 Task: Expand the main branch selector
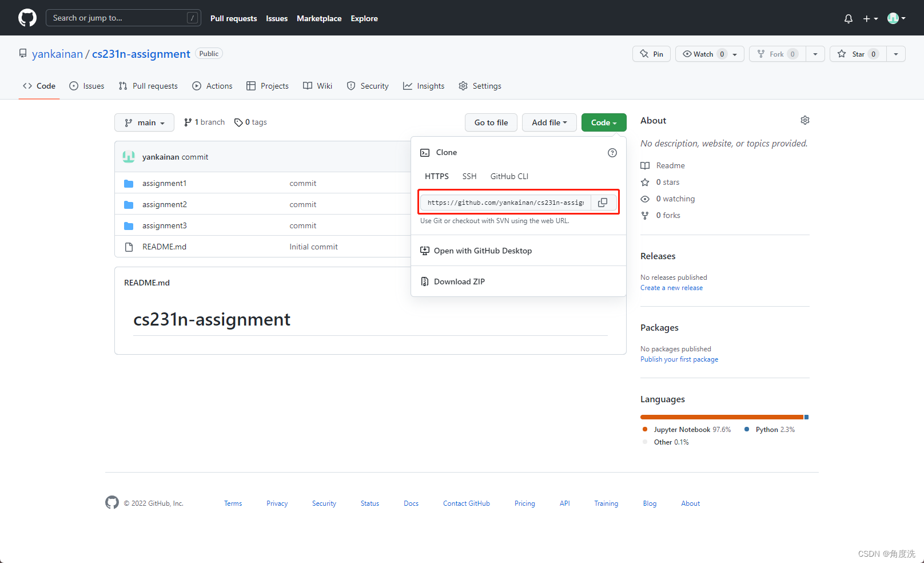click(x=144, y=122)
